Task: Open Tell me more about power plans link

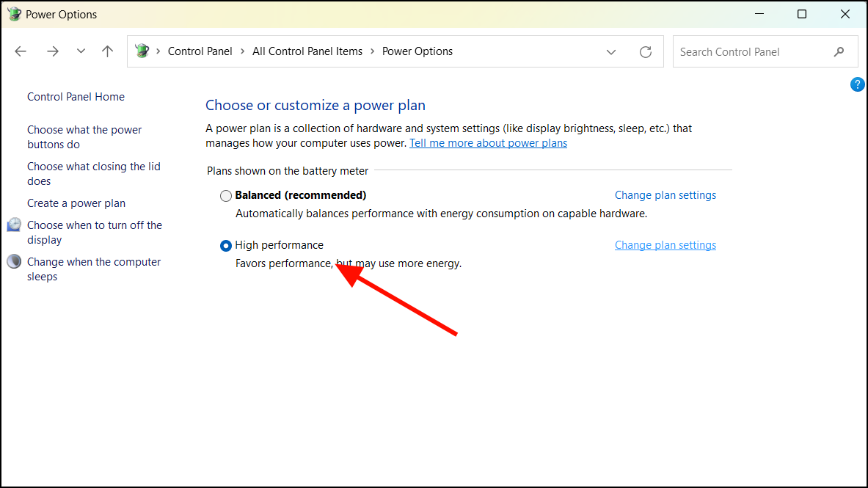Action: tap(488, 142)
